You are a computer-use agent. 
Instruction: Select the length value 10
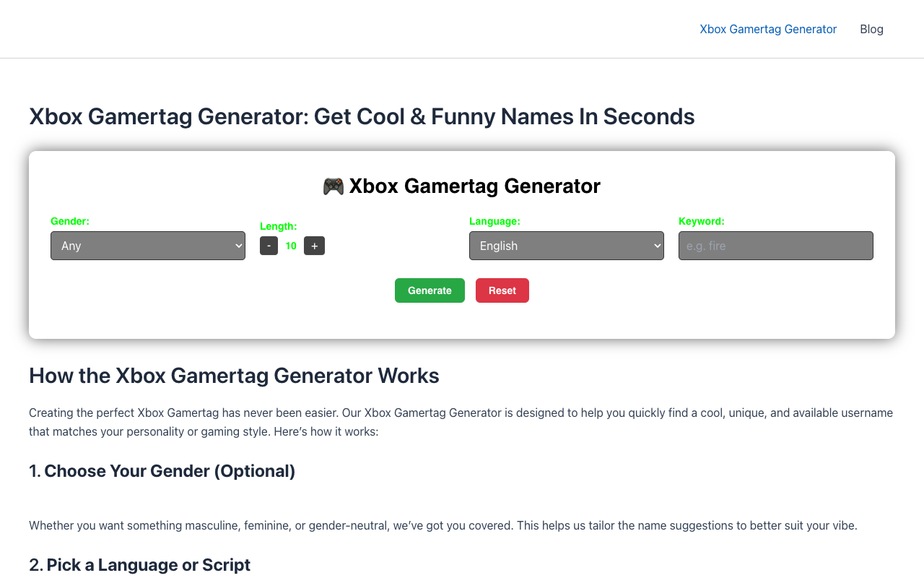(x=291, y=246)
